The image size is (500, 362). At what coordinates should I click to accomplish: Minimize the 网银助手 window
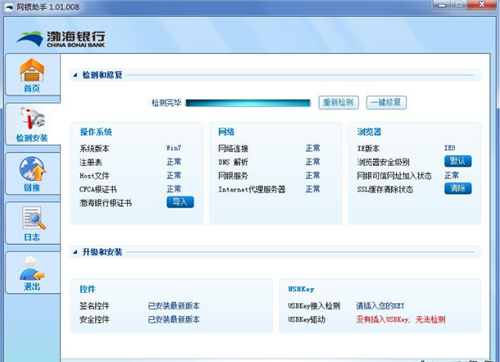pyautogui.click(x=442, y=5)
